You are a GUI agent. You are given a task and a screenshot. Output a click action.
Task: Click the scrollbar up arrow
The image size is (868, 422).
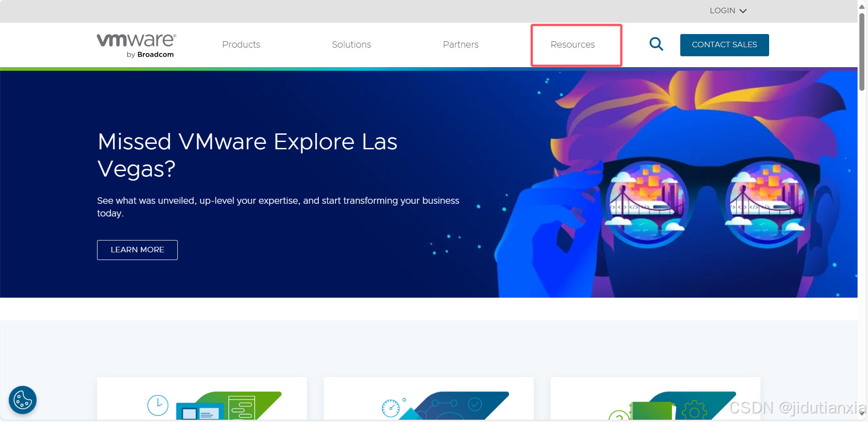pos(862,6)
